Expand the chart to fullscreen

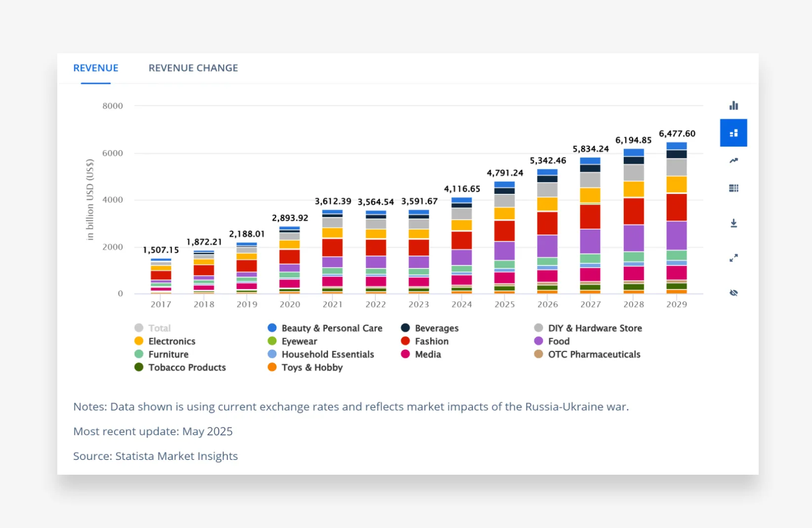click(733, 258)
